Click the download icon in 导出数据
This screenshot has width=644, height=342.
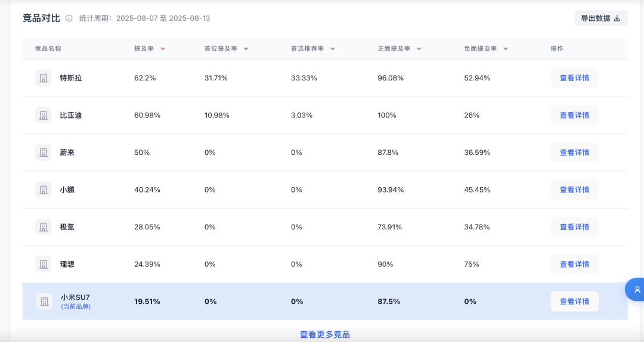(x=617, y=18)
